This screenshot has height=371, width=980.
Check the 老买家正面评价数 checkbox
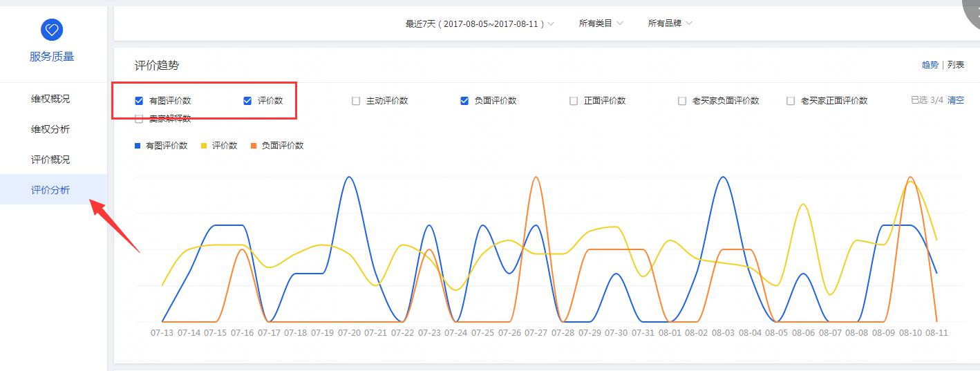pyautogui.click(x=791, y=101)
